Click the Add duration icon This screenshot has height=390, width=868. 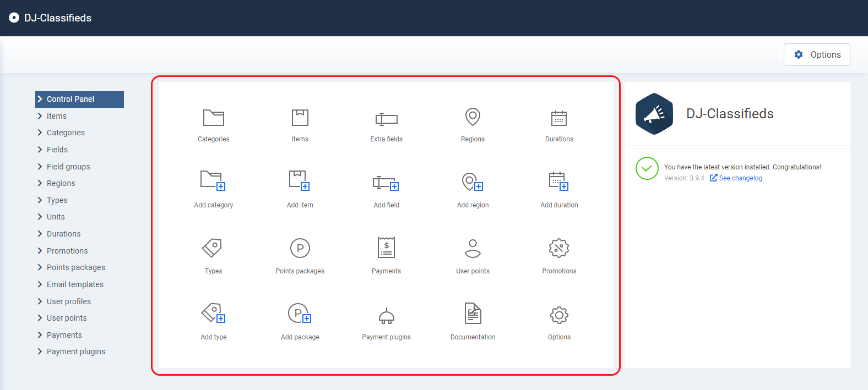coord(559,180)
